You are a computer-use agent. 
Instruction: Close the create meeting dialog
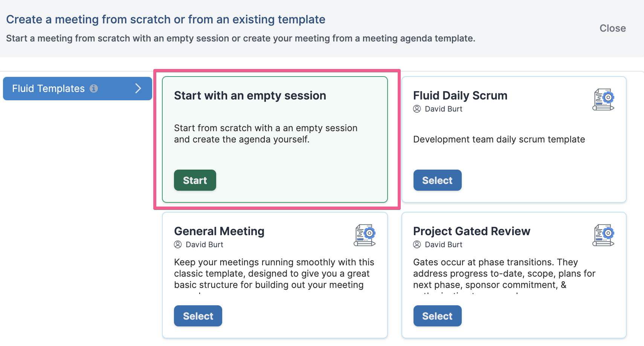[x=613, y=28]
